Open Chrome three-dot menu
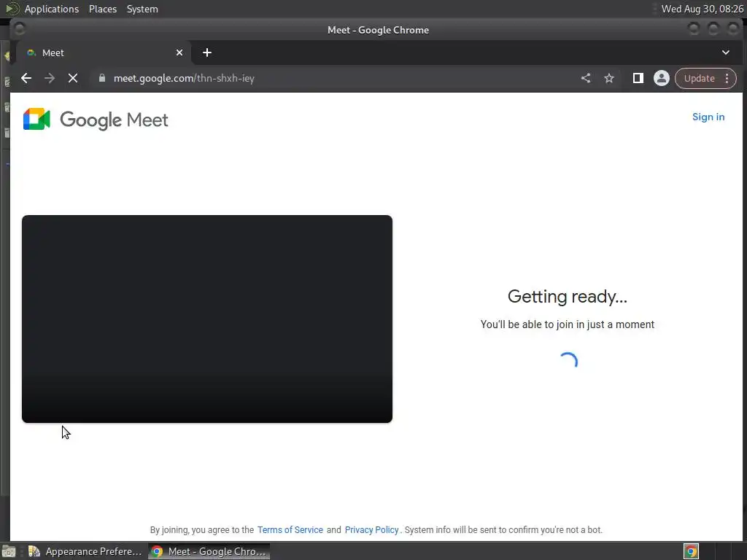 [727, 78]
